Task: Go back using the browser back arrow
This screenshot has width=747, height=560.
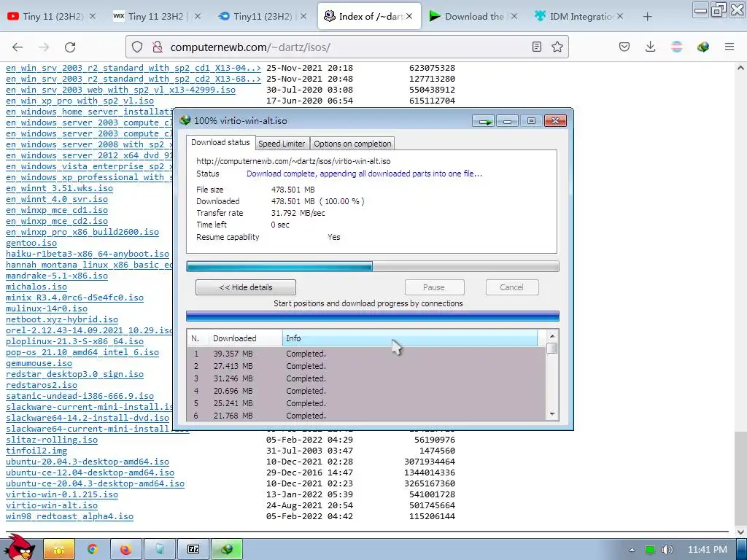Action: (x=18, y=47)
